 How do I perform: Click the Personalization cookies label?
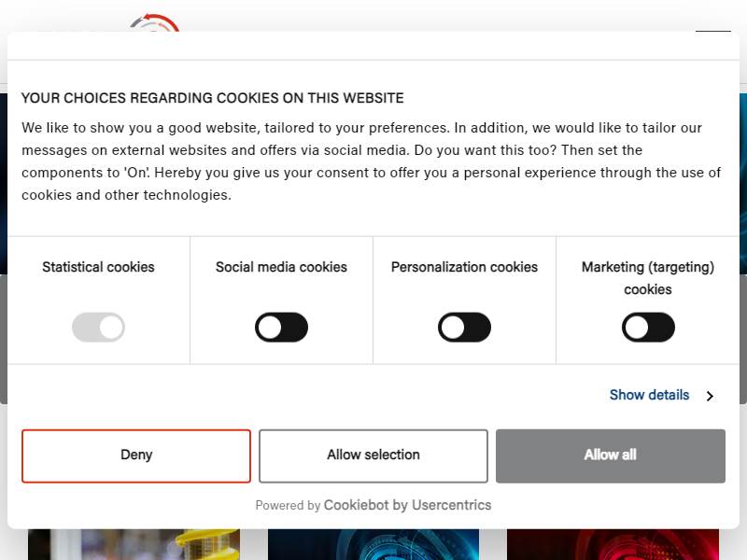click(x=464, y=267)
